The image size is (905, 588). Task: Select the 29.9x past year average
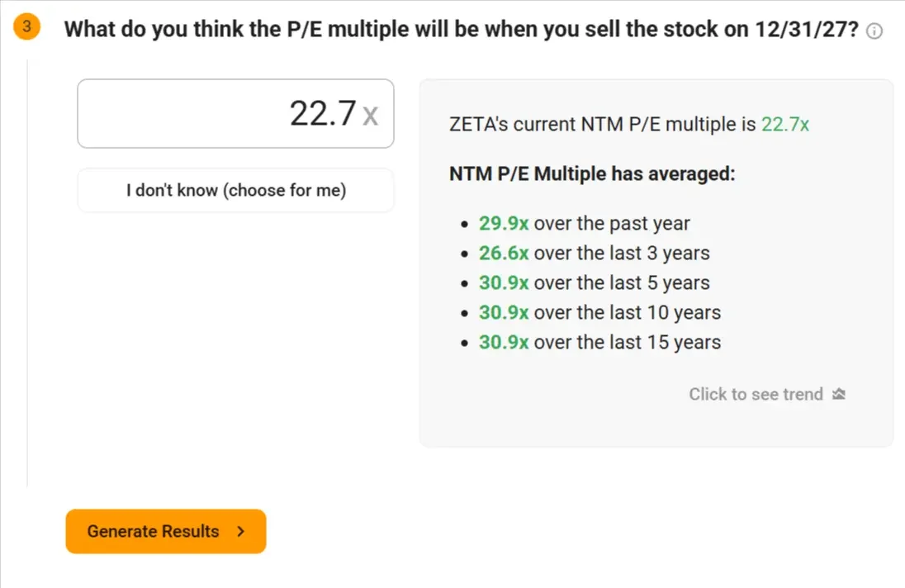(x=504, y=223)
